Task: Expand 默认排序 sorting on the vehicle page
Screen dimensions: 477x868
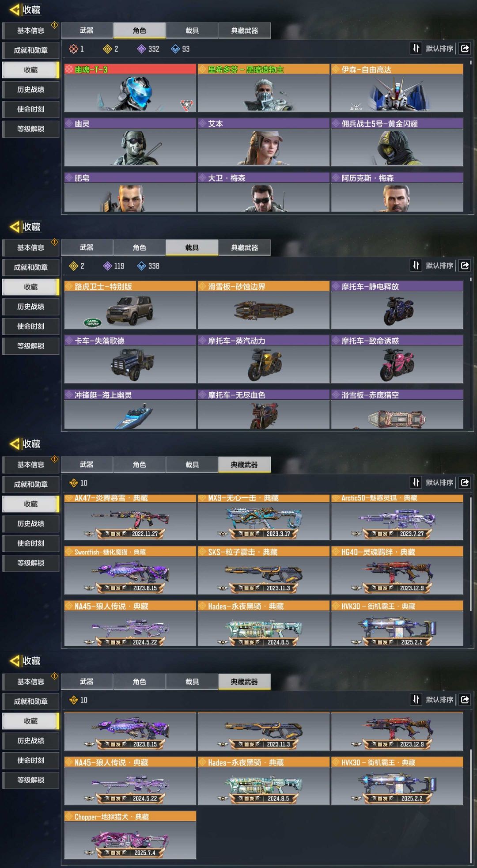Action: (x=439, y=265)
